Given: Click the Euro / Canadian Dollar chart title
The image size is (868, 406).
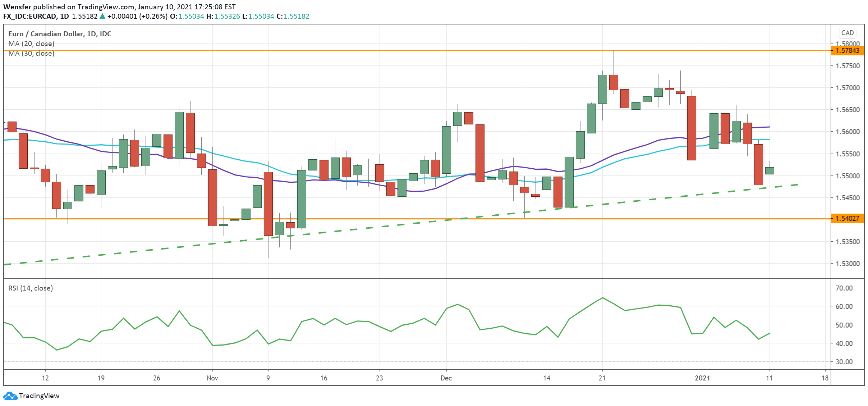Looking at the screenshot, I should point(60,34).
